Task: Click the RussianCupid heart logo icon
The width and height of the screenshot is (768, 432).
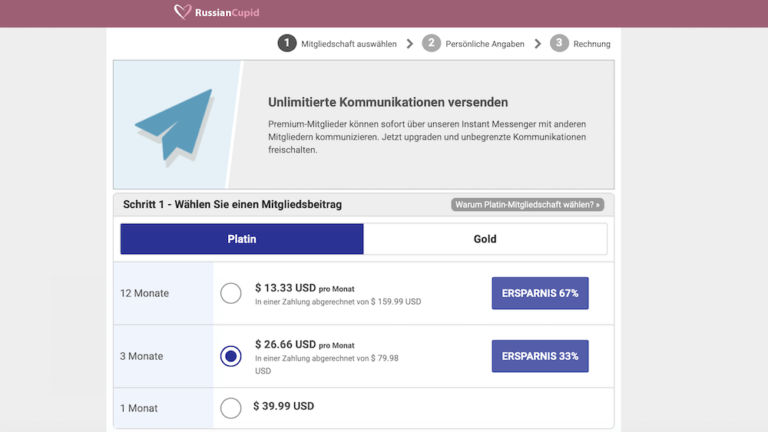Action: point(182,13)
